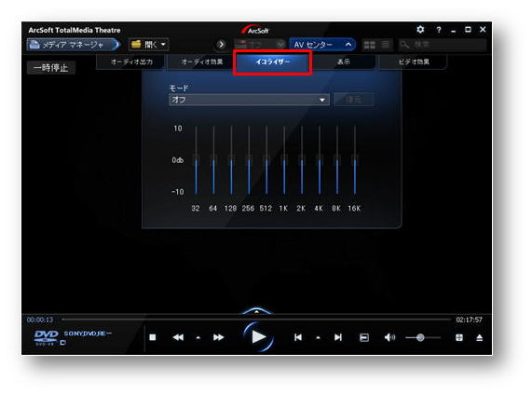The height and width of the screenshot is (395, 532).
Task: Click the 8K equalizer slider
Action: pos(337,160)
